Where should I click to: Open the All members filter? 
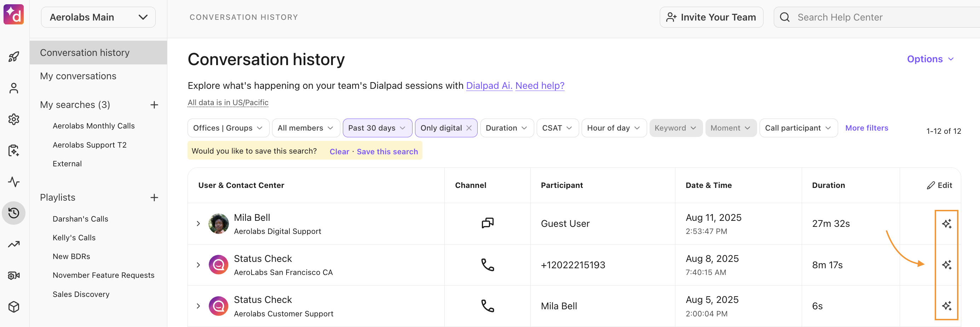[305, 128]
